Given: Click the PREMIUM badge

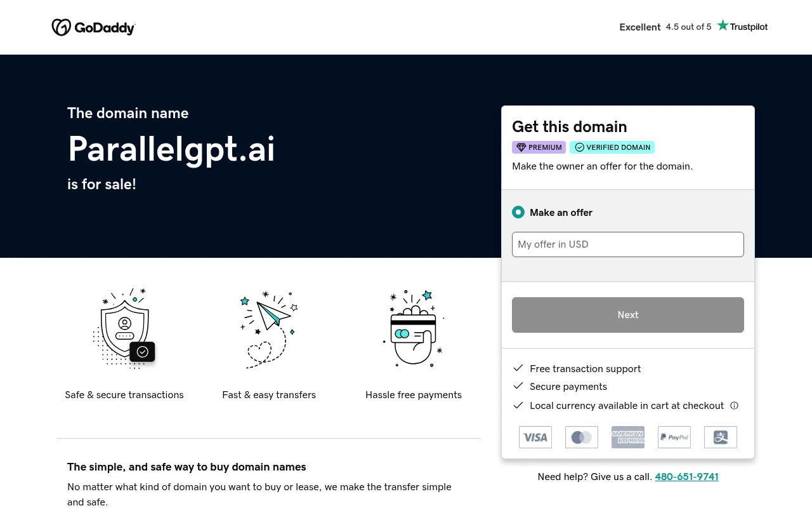Looking at the screenshot, I should [539, 147].
